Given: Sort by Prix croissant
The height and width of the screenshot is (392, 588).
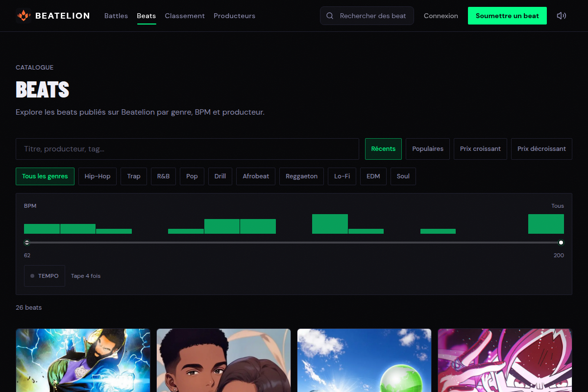Looking at the screenshot, I should pos(480,149).
